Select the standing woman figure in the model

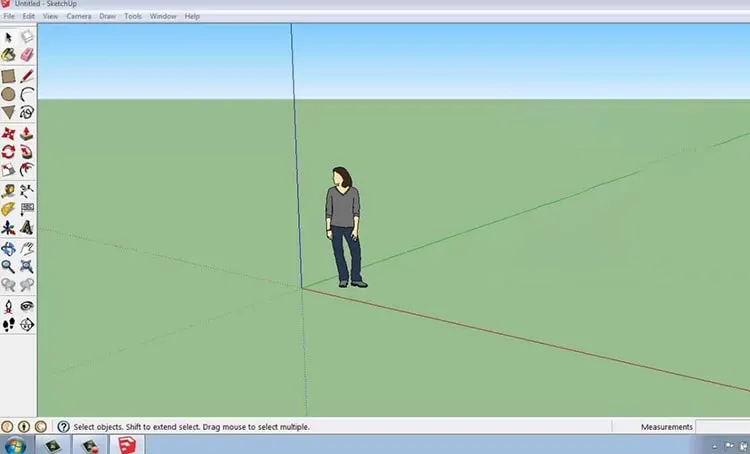click(346, 227)
